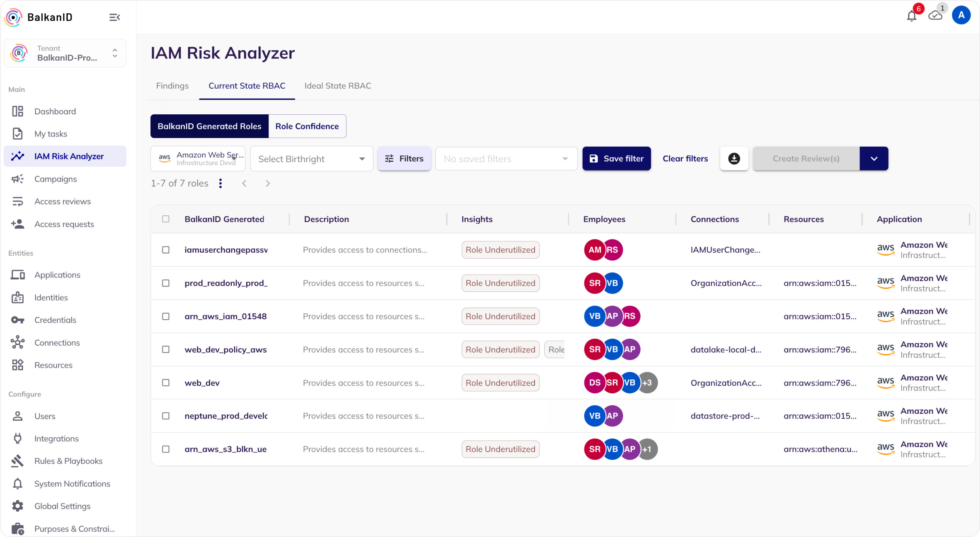980x537 pixels.
Task: Switch to the Ideal State RBAC tab
Action: [x=337, y=86]
